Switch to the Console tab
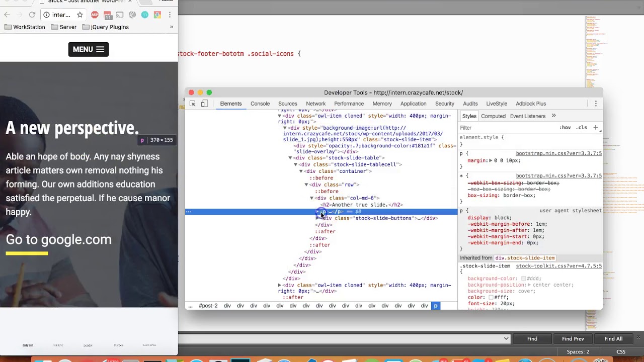The width and height of the screenshot is (644, 362). [x=260, y=104]
